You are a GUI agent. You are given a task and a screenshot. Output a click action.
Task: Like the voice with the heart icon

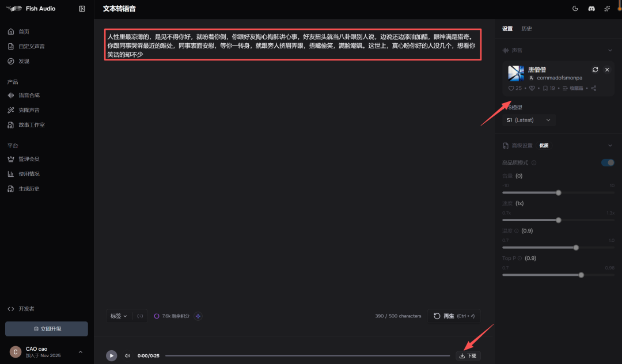point(511,88)
